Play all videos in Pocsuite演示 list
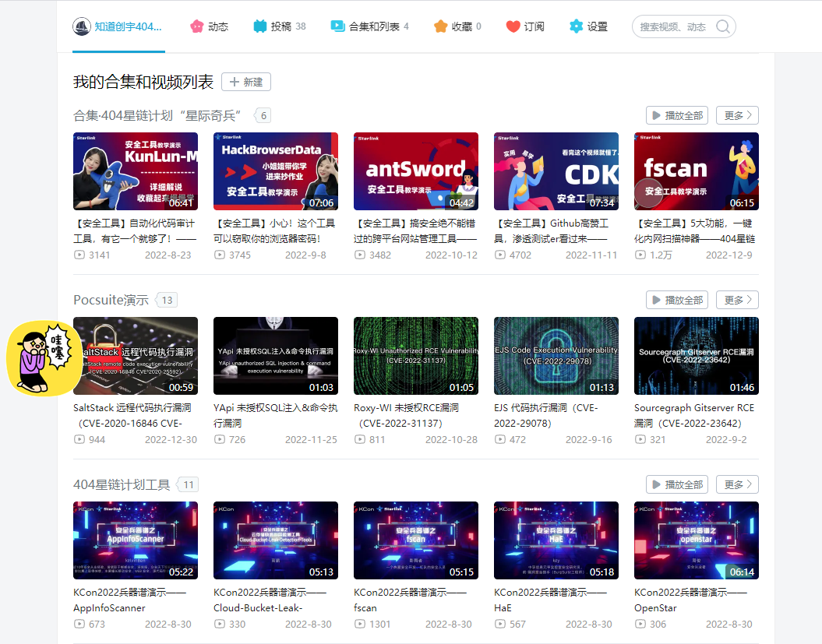 [677, 300]
